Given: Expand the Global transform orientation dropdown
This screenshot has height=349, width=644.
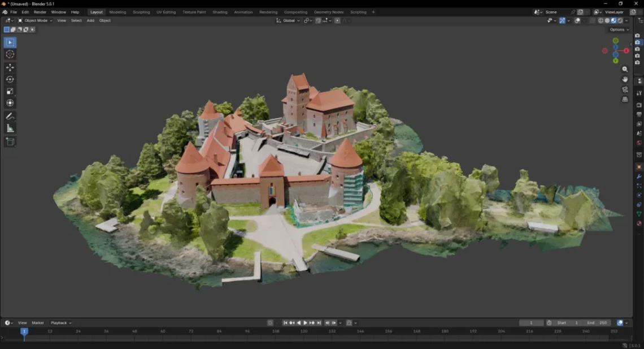Looking at the screenshot, I should [288, 20].
